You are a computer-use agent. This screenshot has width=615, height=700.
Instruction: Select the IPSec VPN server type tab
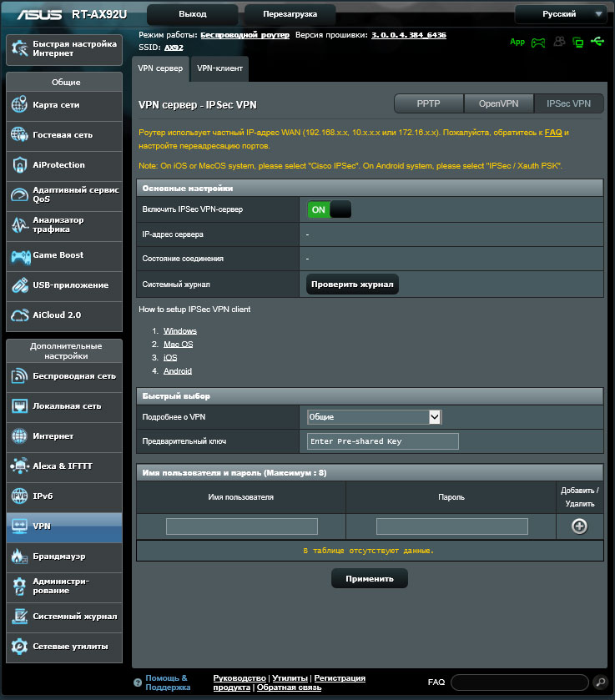point(568,103)
